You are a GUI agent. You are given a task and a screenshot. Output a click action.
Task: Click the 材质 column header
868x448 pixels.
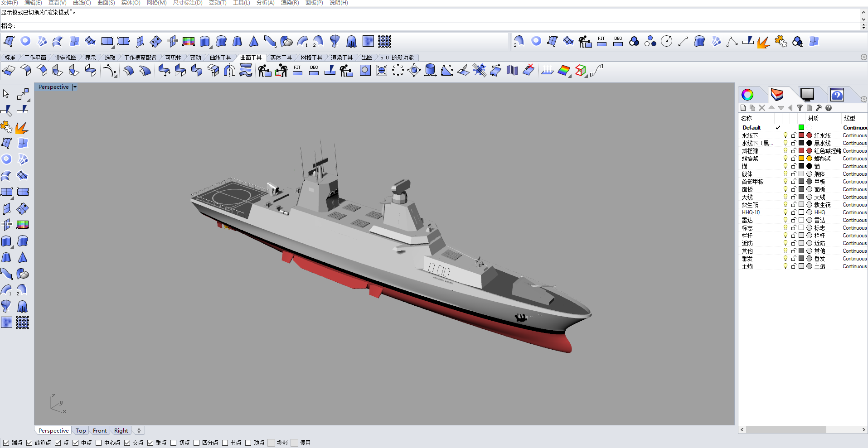pos(814,118)
